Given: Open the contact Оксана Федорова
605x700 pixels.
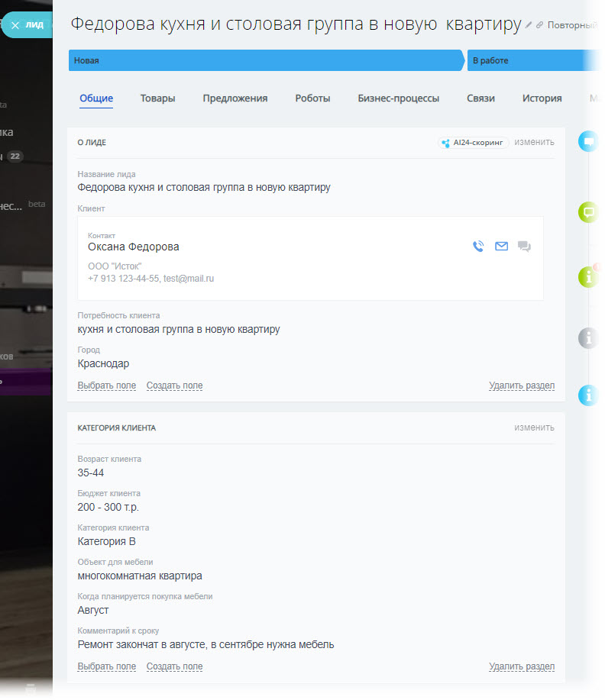Looking at the screenshot, I should [133, 247].
